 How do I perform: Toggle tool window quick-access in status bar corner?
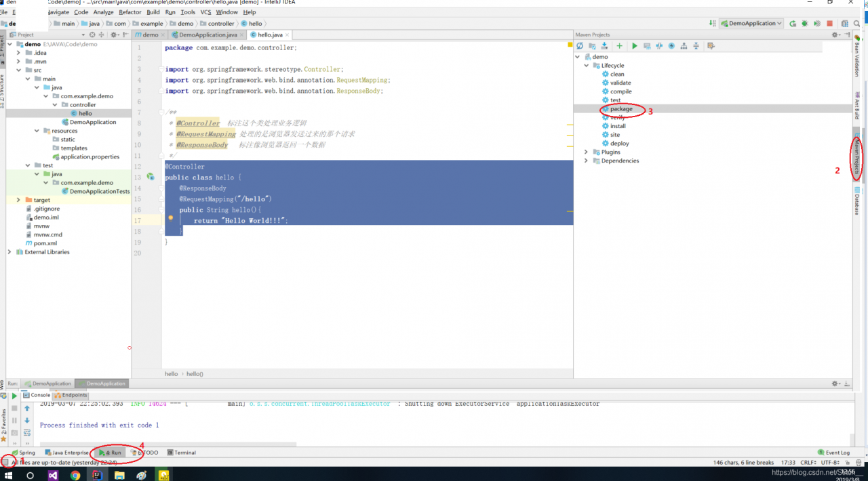click(5, 462)
